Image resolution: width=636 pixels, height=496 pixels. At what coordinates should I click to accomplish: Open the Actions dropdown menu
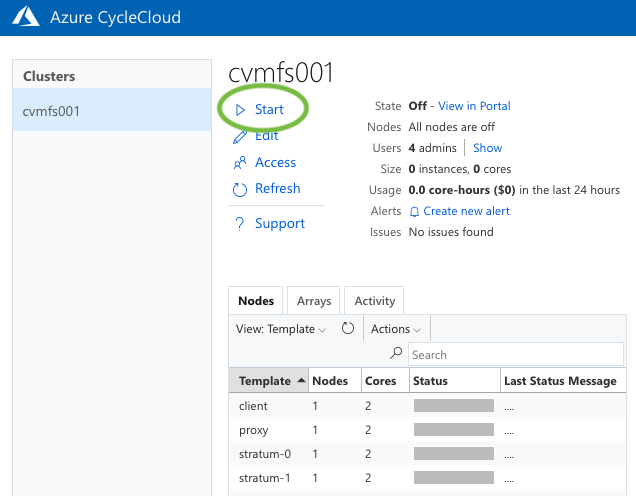coord(395,329)
